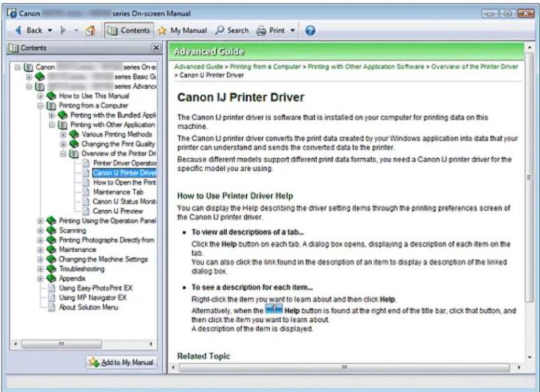Collapse Overview of the Printer Driver node

click(x=63, y=154)
